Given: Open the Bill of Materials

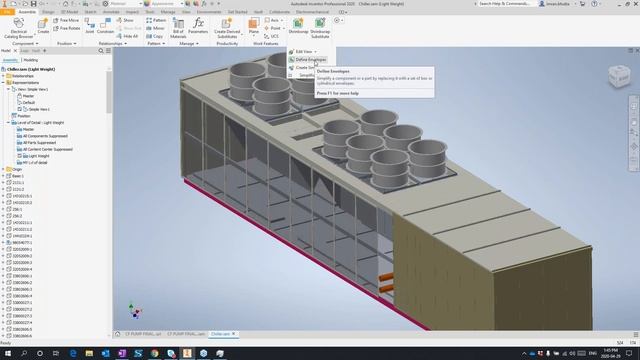Looking at the screenshot, I should (x=178, y=28).
